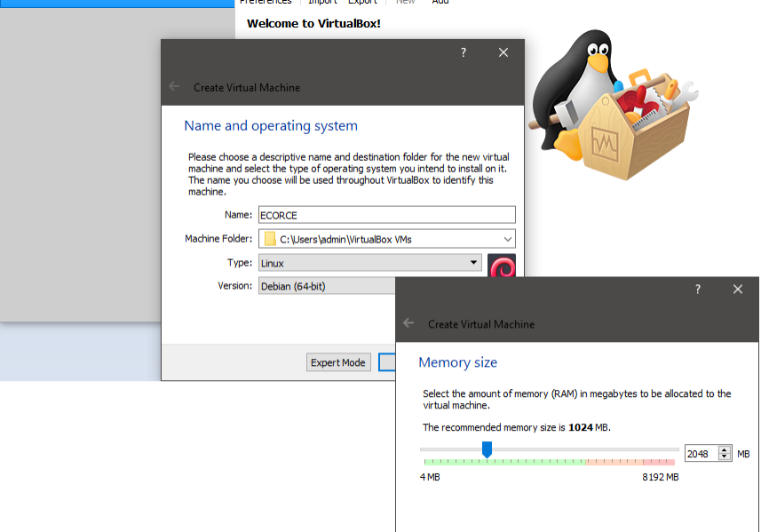Click the back arrow in the Name and operating system dialog
Screen dimensions: 761x532
(x=174, y=87)
